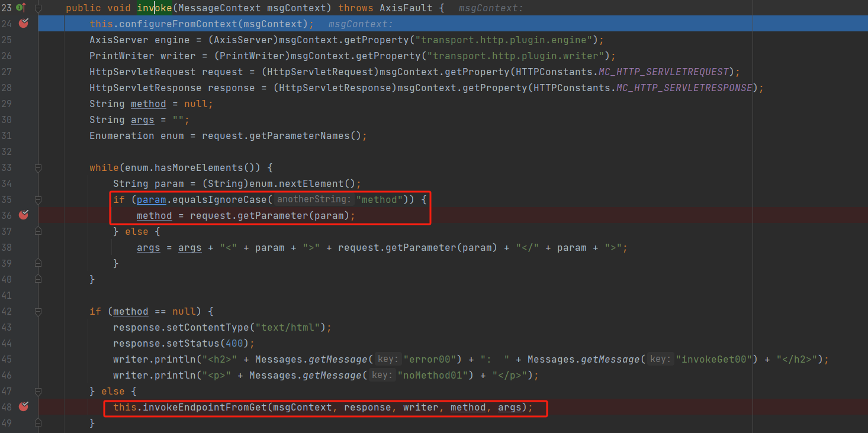Screen dimensions: 868x433
Task: Click the MC_HTTP_SERVLETRESPONSE constant
Action: point(684,88)
